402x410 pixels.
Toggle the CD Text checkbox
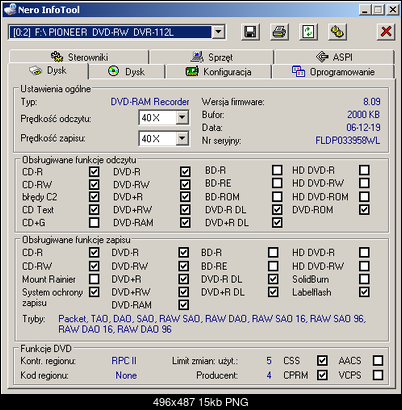coord(94,210)
